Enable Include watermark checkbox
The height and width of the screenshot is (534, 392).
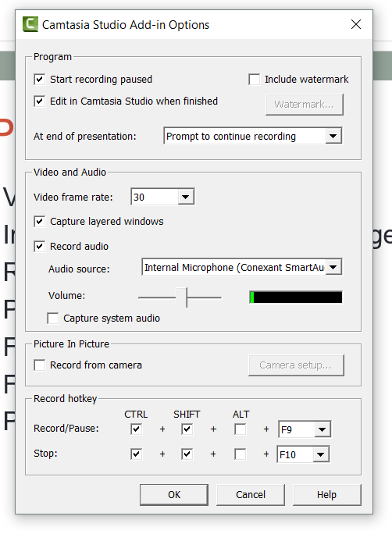(x=254, y=80)
